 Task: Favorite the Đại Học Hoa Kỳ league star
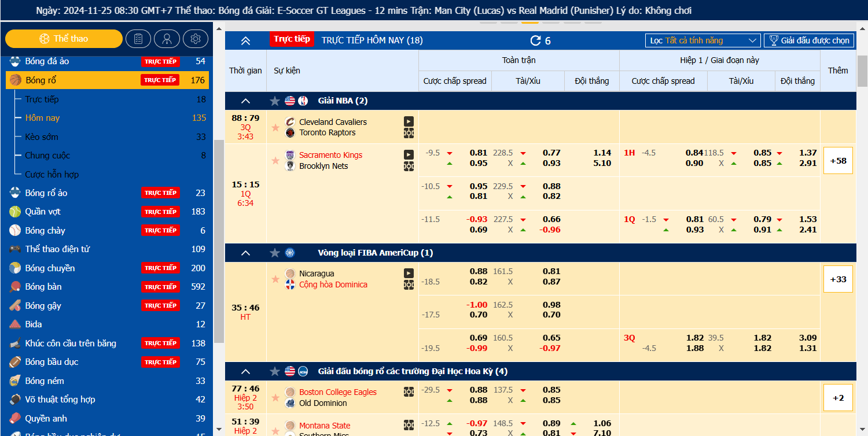click(275, 371)
